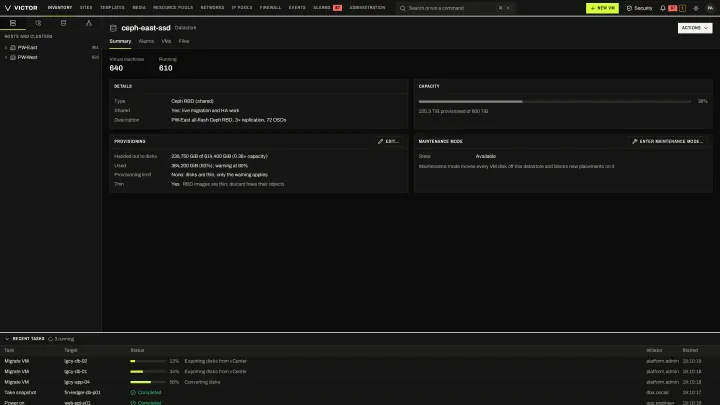The width and height of the screenshot is (720, 405).
Task: Open the Administration menu
Action: (367, 8)
